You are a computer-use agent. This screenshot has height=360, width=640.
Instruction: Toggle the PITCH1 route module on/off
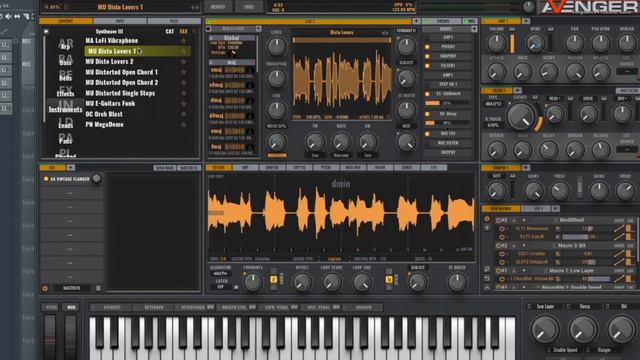[x=427, y=47]
